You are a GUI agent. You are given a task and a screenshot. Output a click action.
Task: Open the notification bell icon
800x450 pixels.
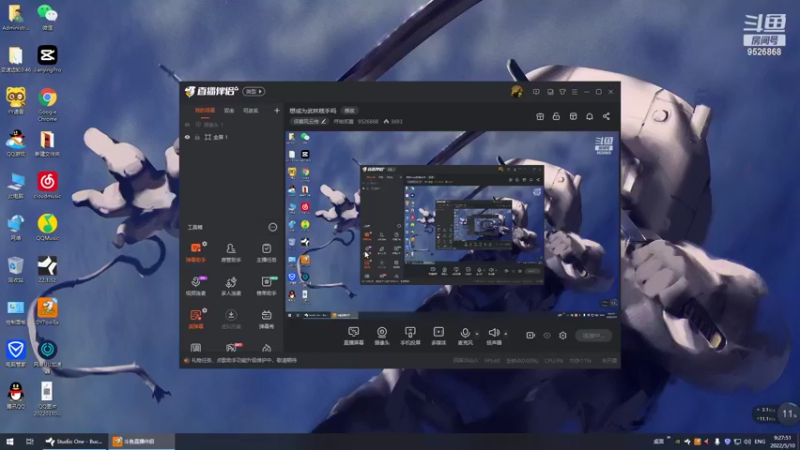click(x=589, y=116)
